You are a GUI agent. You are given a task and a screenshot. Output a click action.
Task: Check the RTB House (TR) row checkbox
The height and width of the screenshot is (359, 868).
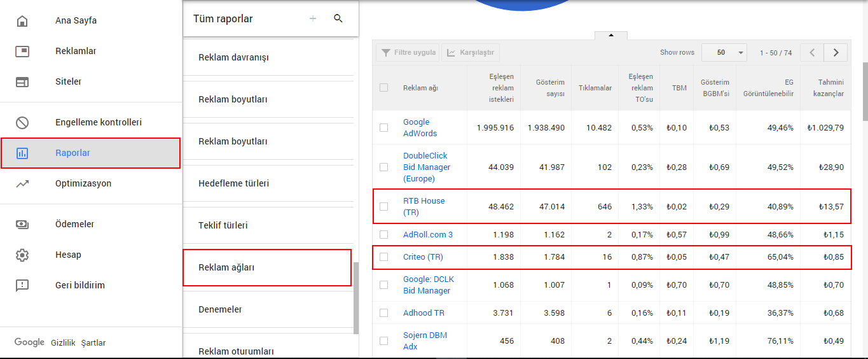pos(383,206)
